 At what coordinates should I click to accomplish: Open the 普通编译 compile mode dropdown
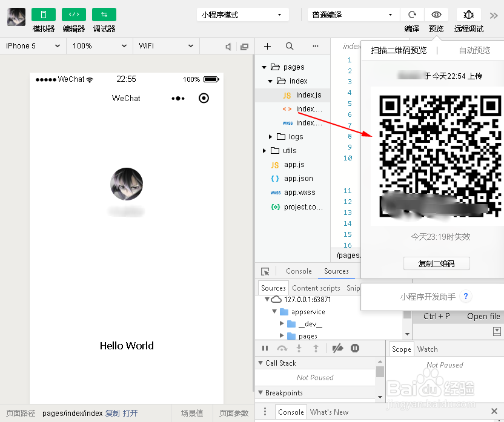click(353, 14)
